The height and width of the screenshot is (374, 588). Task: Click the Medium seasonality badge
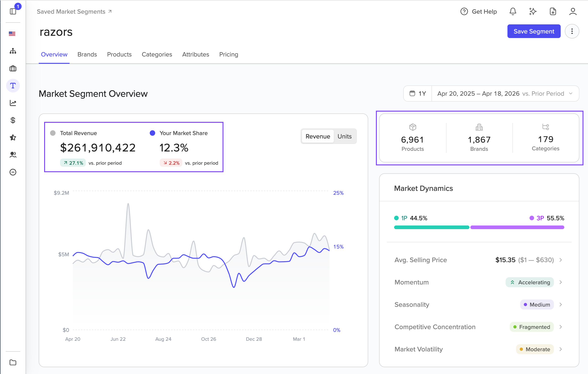(537, 304)
